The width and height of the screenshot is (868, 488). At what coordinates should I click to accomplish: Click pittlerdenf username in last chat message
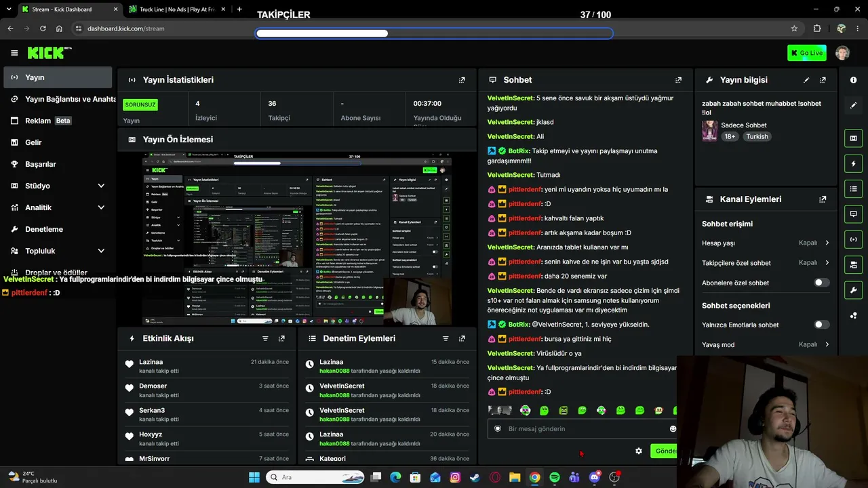point(525,392)
